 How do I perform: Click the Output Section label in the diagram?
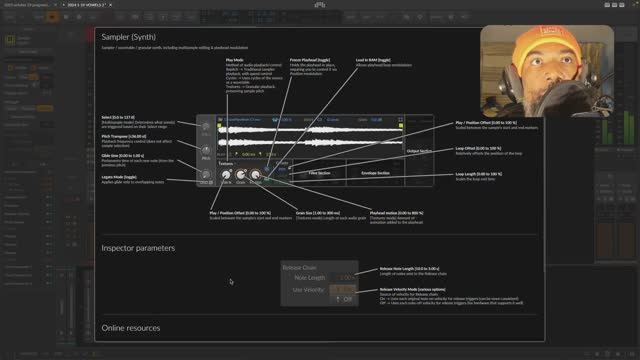point(419,151)
